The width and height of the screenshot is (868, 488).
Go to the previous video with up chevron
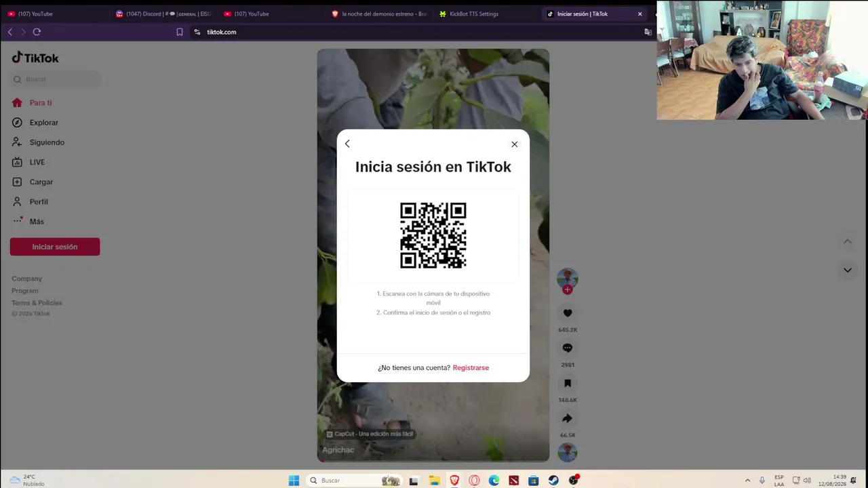848,242
